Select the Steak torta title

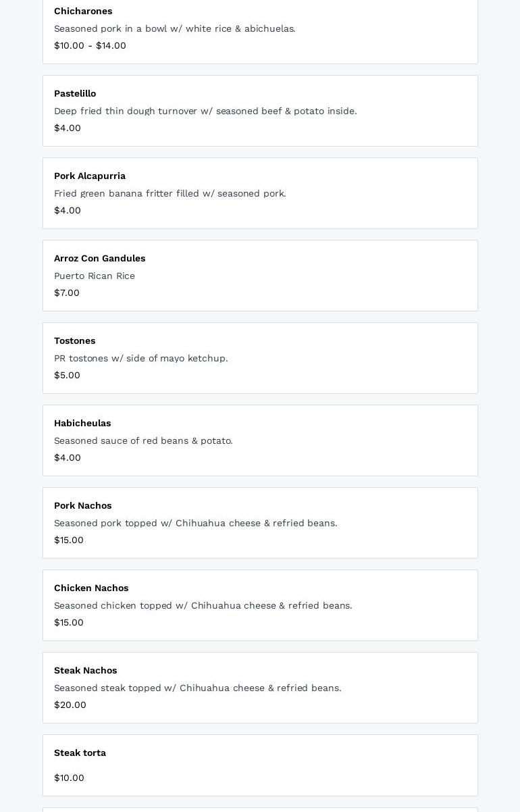[80, 753]
